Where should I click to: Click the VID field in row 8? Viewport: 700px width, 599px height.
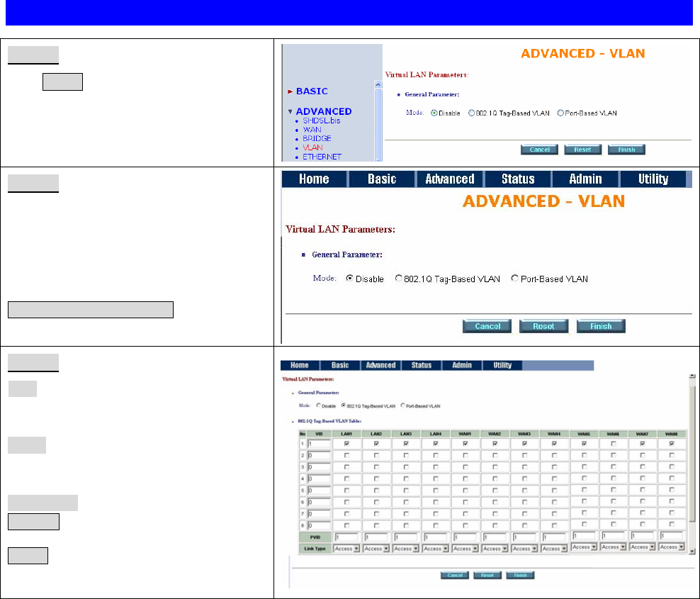coord(319,525)
